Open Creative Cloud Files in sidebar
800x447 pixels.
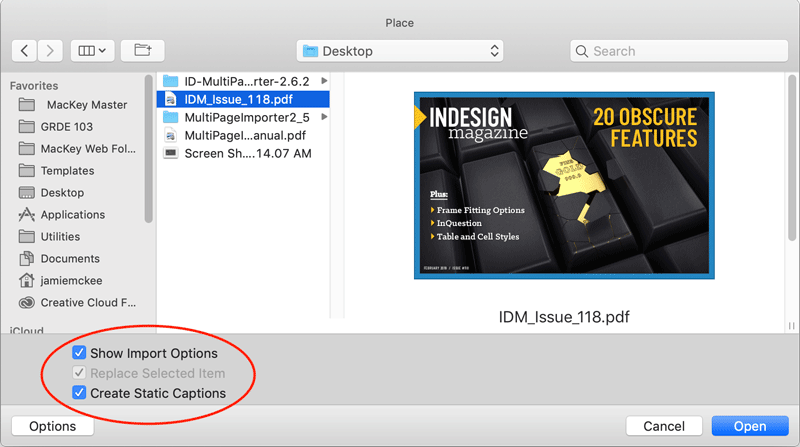87,303
